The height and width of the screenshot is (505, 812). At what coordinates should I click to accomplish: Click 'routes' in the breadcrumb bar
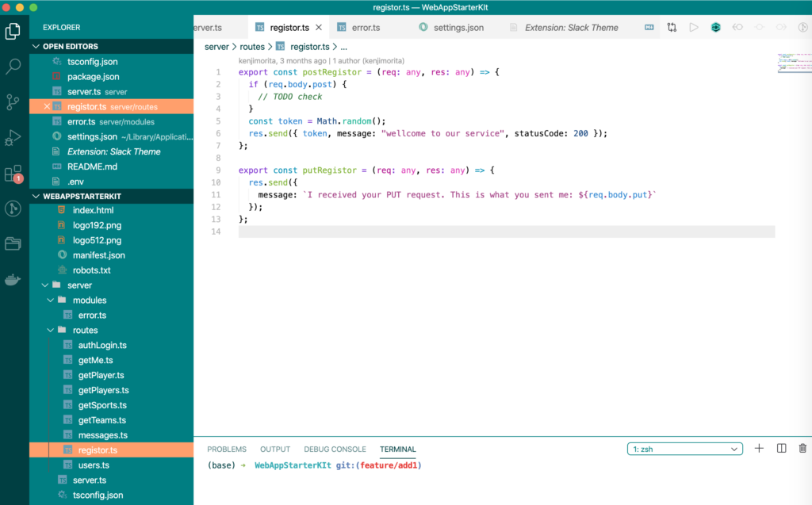(252, 46)
